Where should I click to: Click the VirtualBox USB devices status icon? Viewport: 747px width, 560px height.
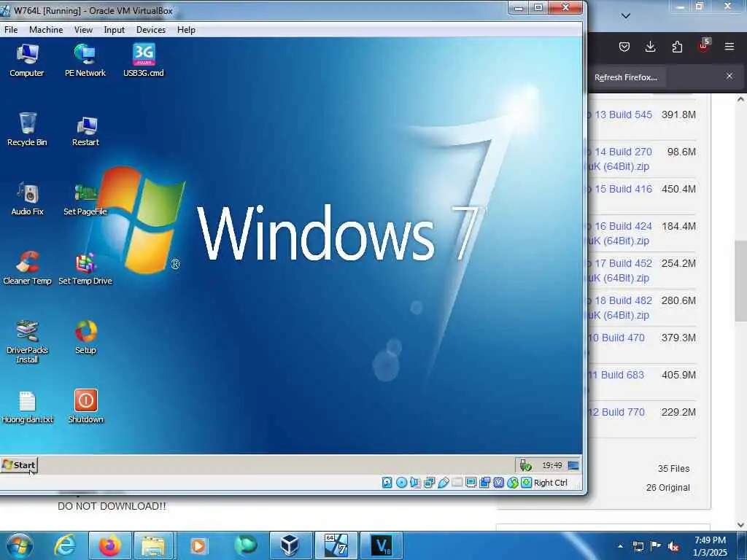click(x=443, y=483)
